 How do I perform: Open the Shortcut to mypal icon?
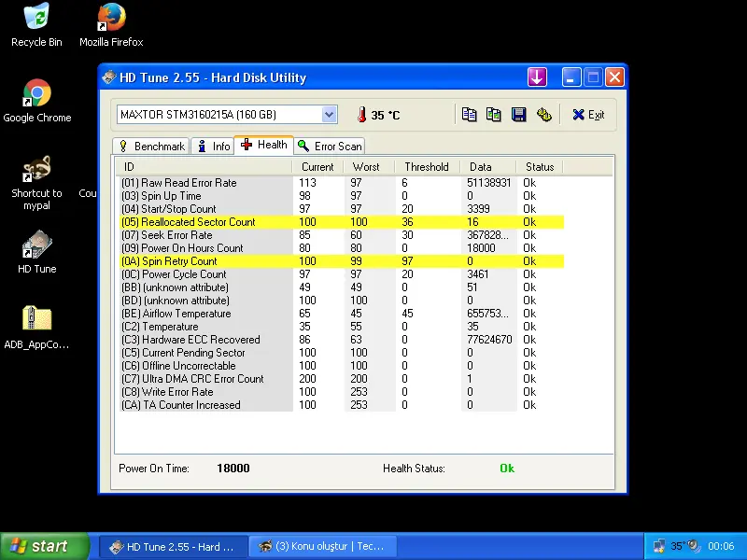tap(36, 183)
